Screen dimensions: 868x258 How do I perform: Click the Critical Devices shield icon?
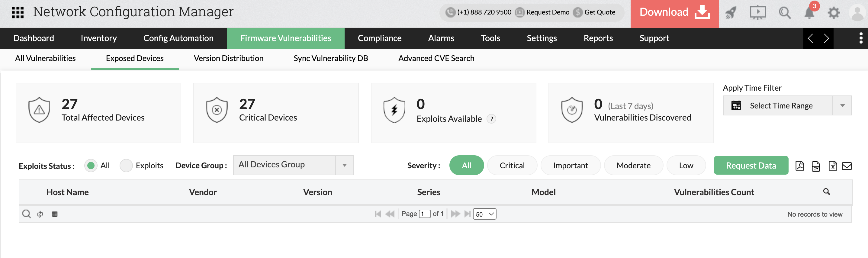(217, 110)
